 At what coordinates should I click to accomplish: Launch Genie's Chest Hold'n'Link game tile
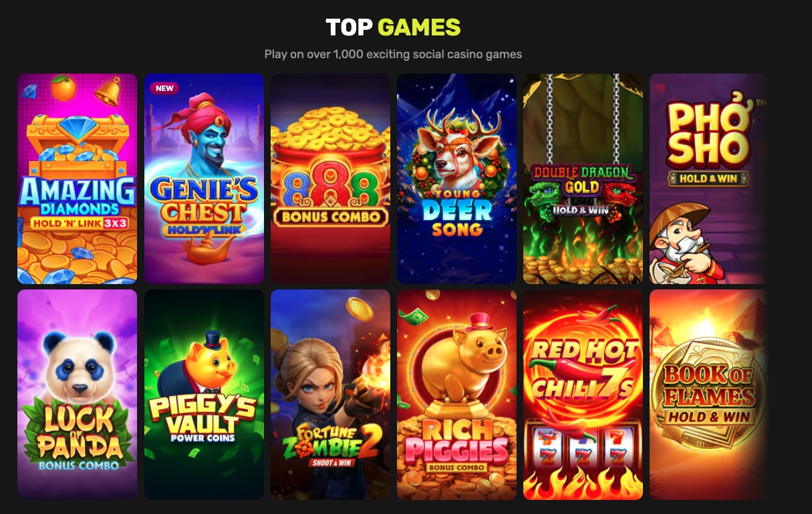coord(204,178)
